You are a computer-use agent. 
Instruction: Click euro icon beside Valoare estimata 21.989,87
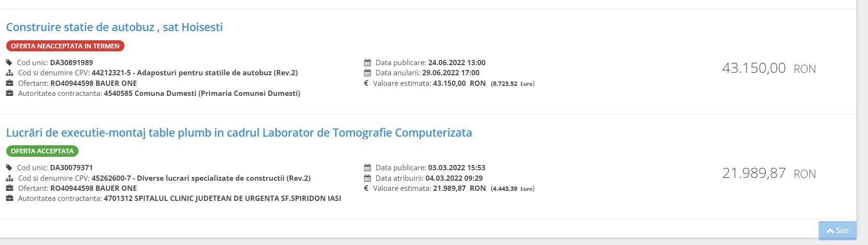(366, 188)
